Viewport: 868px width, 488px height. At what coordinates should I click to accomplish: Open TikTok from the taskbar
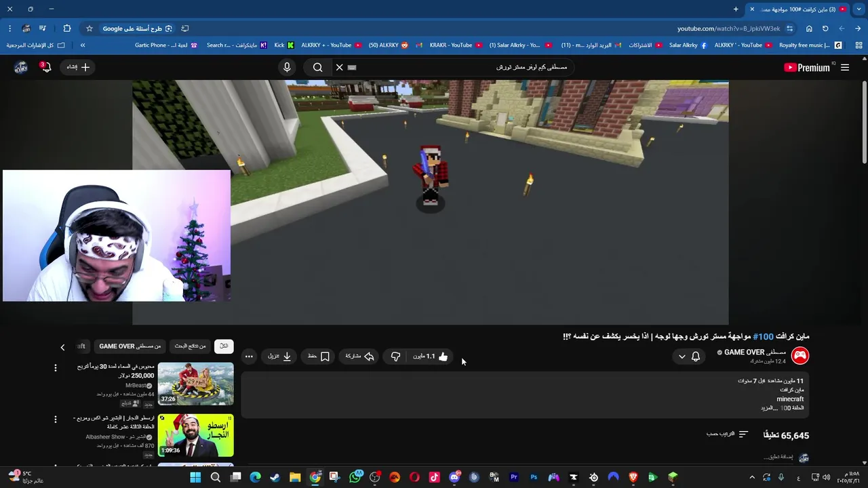(x=435, y=477)
